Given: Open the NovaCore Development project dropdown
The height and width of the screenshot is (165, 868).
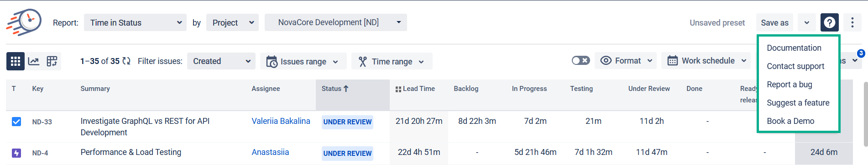Looking at the screenshot, I should click(x=336, y=22).
